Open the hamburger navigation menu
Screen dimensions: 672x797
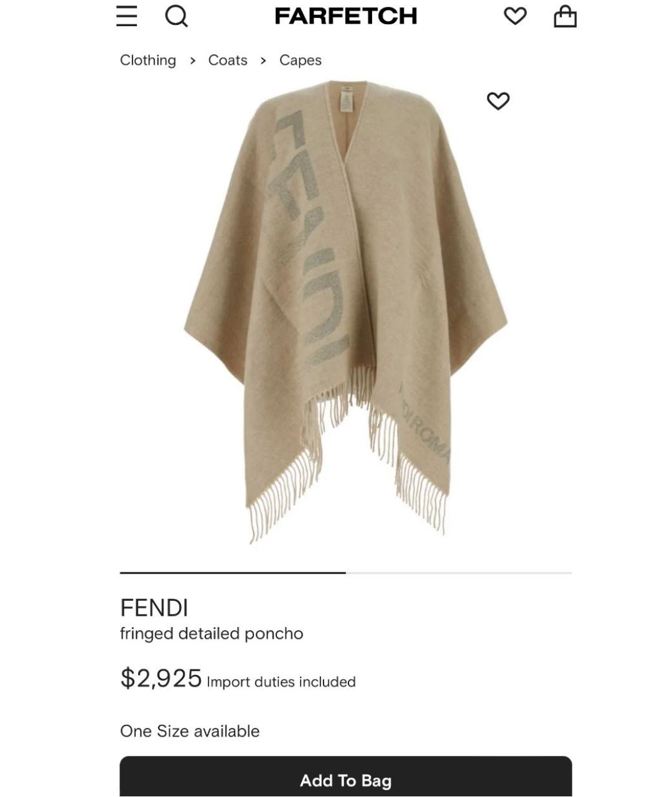(127, 16)
